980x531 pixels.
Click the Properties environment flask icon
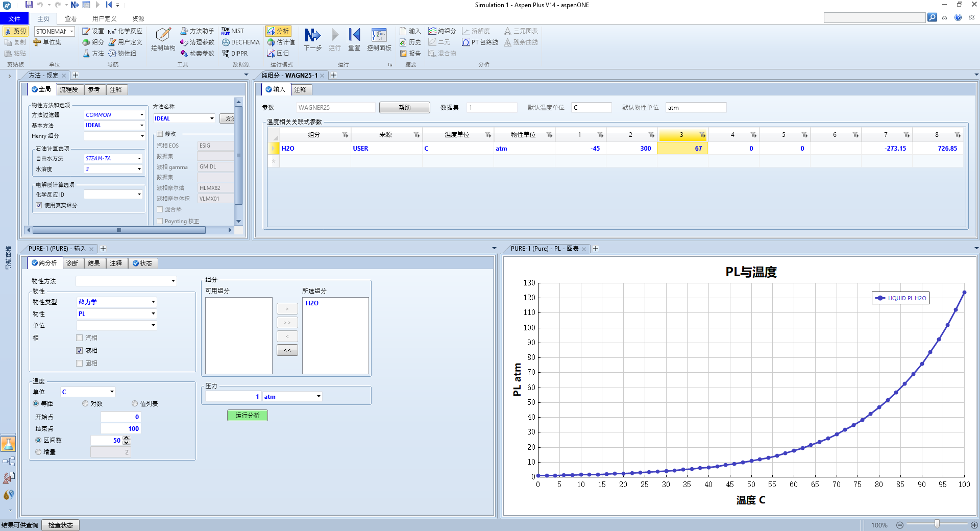point(8,444)
